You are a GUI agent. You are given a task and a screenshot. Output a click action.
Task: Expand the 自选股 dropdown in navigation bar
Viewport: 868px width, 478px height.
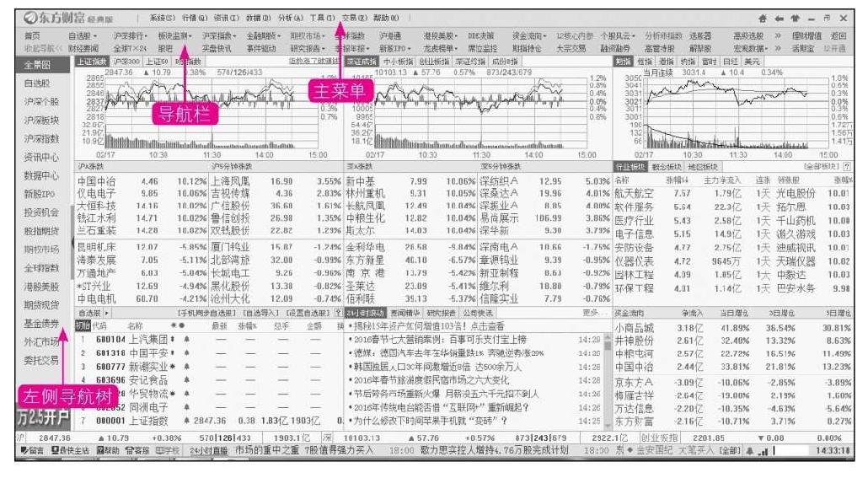[83, 36]
